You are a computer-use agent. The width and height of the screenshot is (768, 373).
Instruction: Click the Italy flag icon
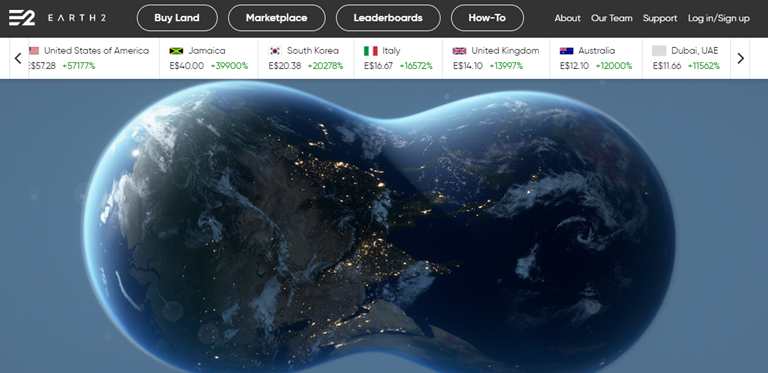pos(371,51)
